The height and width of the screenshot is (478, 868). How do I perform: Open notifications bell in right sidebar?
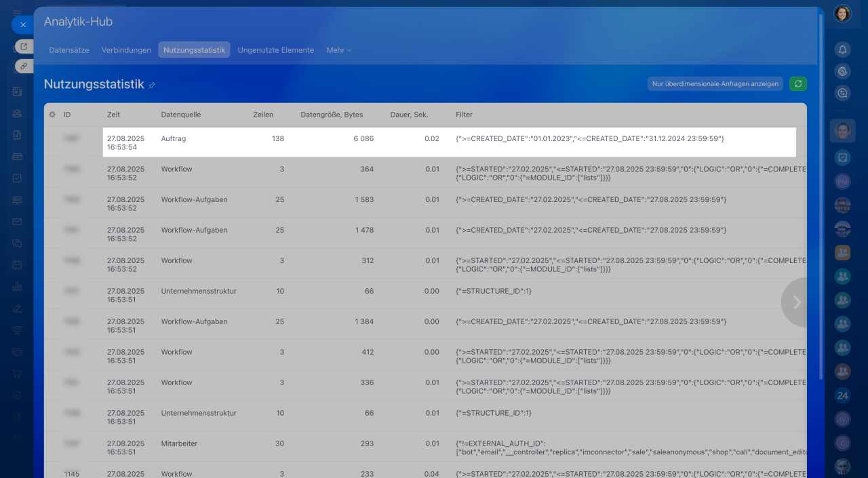(842, 49)
